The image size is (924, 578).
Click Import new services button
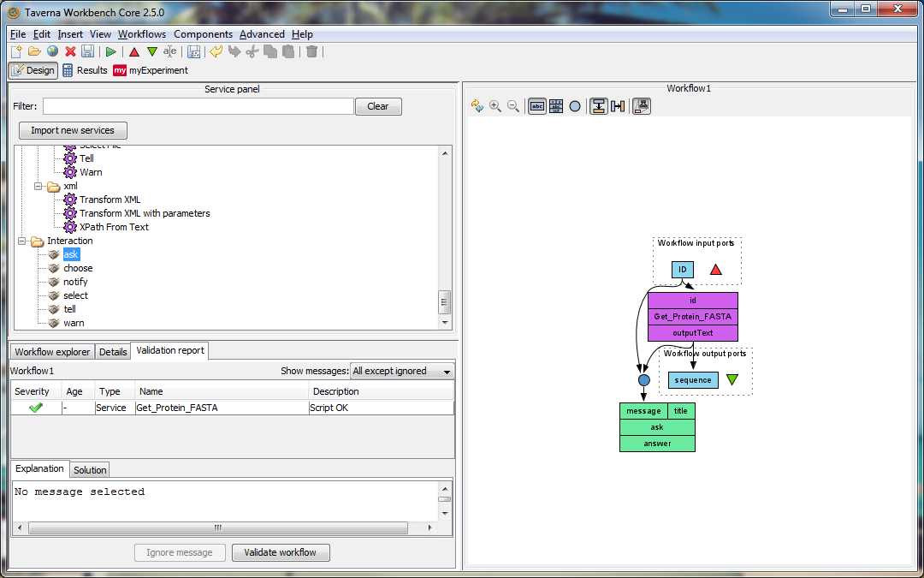[73, 130]
